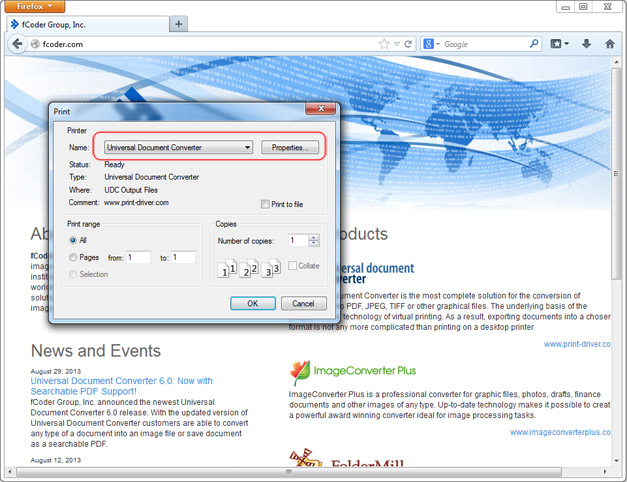Go back with the browser back arrow
The image size is (627, 482).
(x=17, y=44)
